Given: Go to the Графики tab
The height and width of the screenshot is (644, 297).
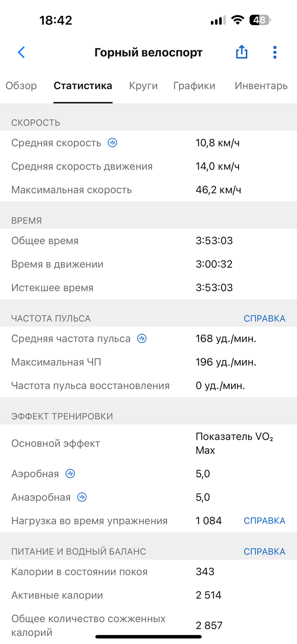Looking at the screenshot, I should click(194, 86).
